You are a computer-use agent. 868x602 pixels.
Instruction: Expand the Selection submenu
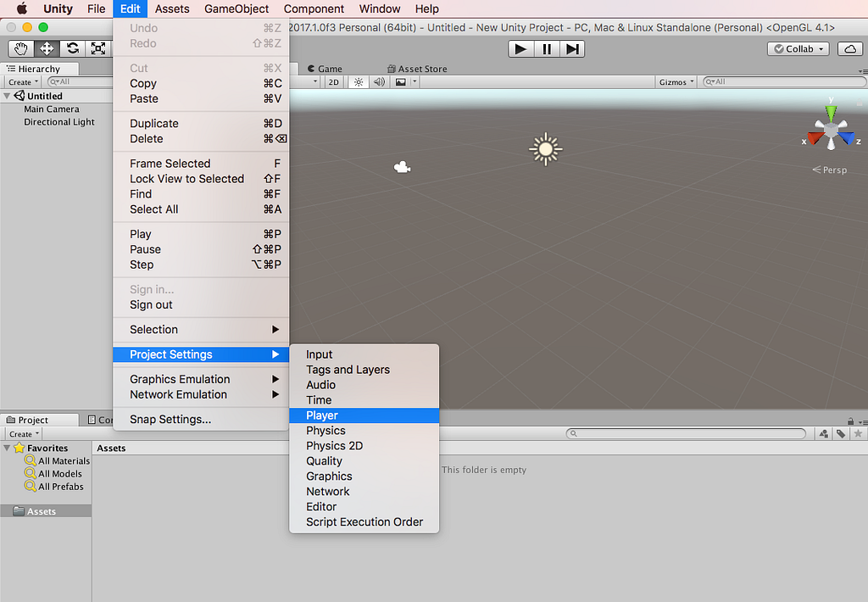tap(201, 330)
